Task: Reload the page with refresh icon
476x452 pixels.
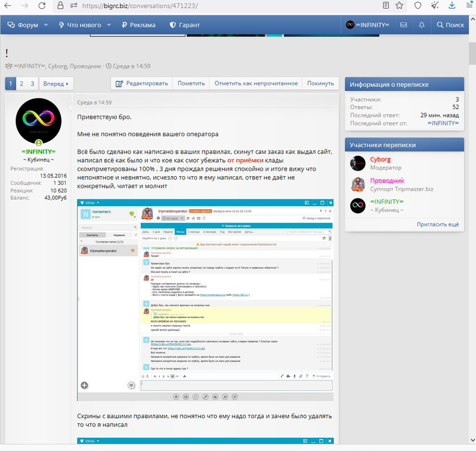Action: coord(42,6)
